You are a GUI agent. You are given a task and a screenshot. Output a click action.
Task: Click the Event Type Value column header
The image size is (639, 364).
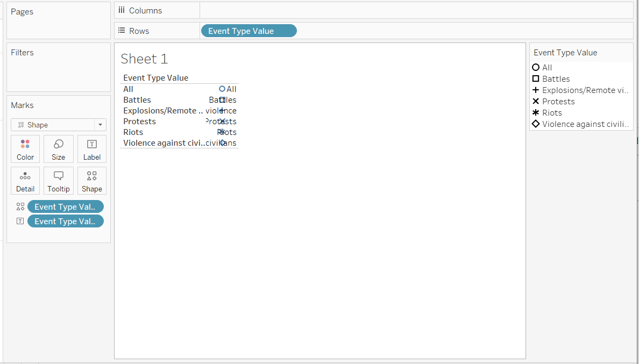(155, 78)
